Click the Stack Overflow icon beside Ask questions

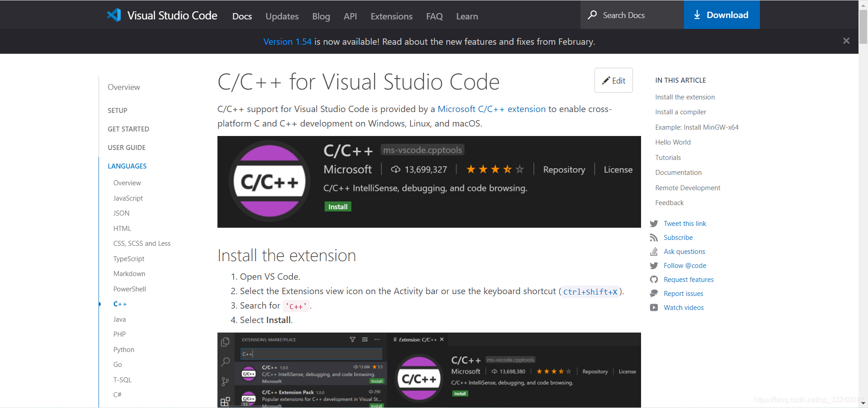654,252
